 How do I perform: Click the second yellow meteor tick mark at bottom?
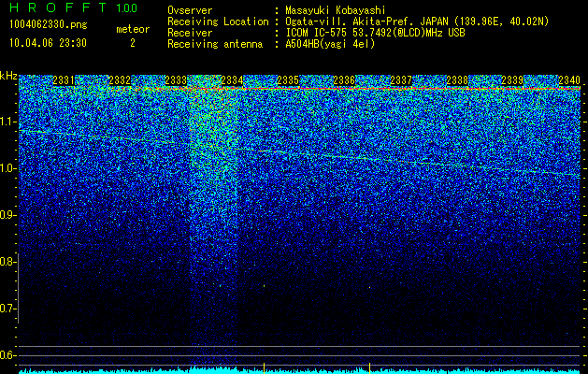tap(370, 367)
